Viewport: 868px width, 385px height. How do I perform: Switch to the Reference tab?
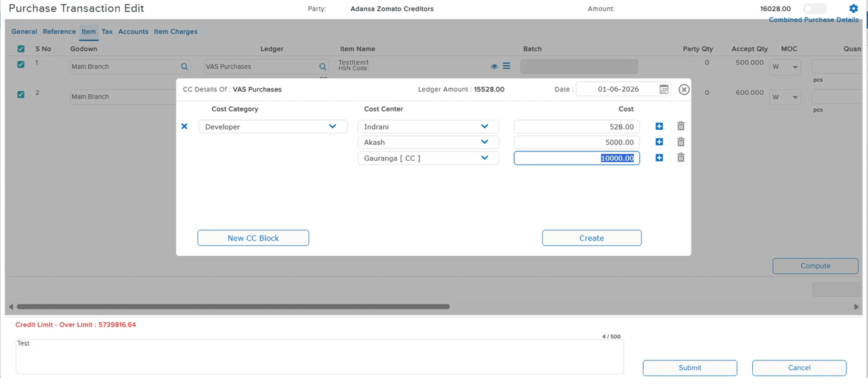[x=59, y=32]
